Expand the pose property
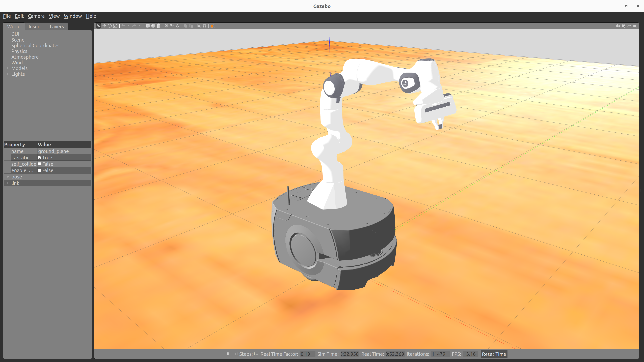The height and width of the screenshot is (362, 644). (x=8, y=177)
